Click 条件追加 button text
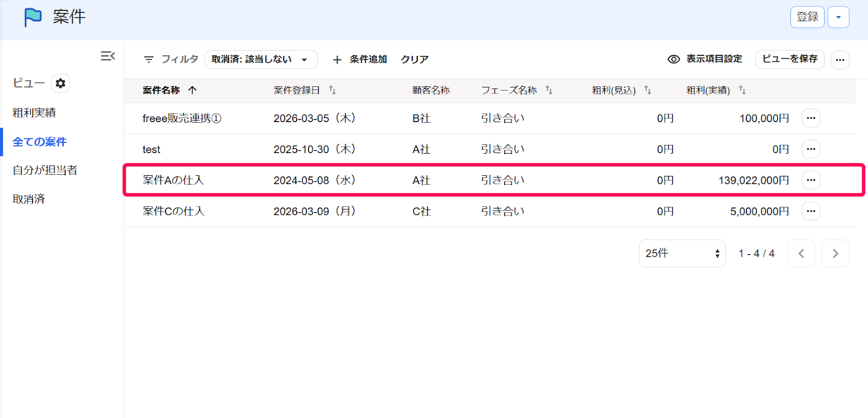This screenshot has height=418, width=868. (368, 59)
